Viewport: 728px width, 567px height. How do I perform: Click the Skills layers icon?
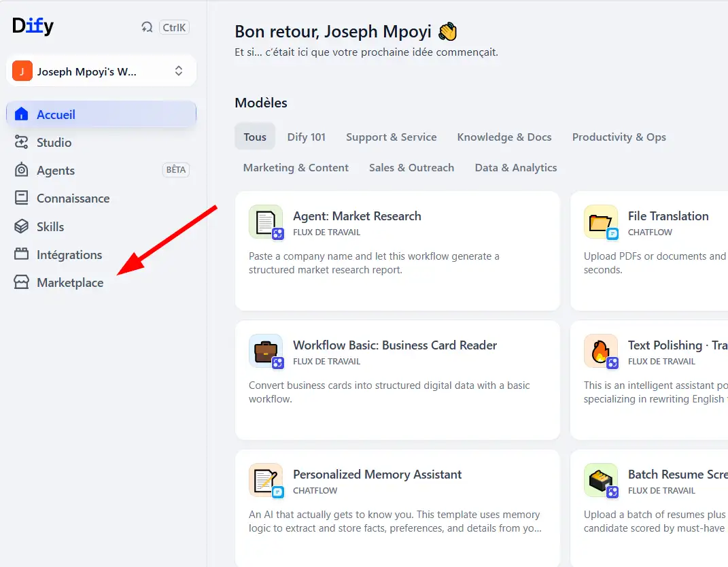pyautogui.click(x=21, y=226)
